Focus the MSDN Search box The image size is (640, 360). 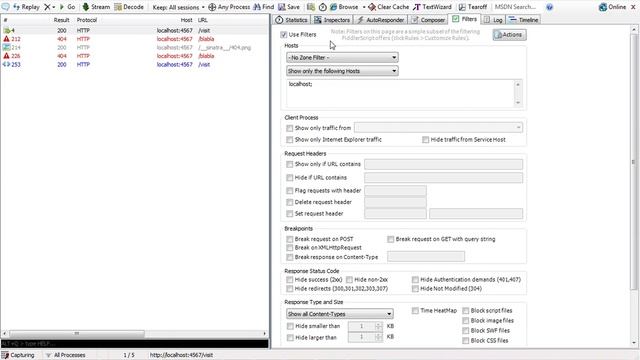point(516,7)
